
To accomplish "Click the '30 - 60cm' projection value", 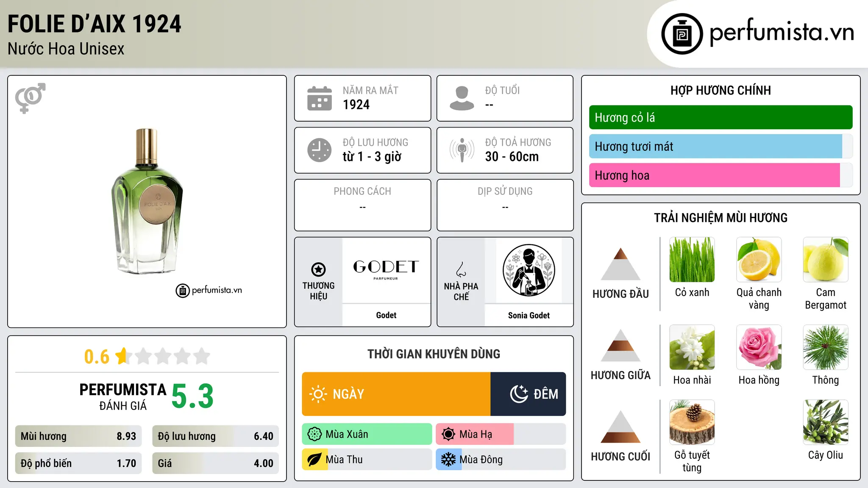I will coord(512,157).
